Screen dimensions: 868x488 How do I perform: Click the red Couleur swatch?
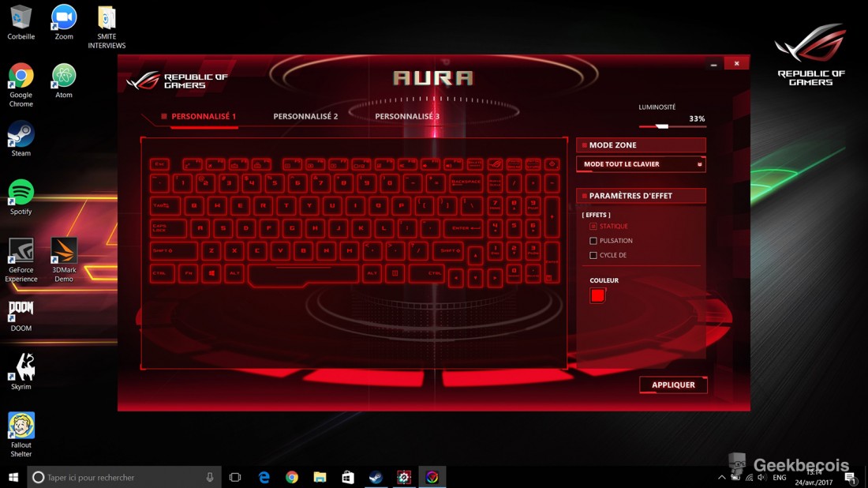click(598, 295)
